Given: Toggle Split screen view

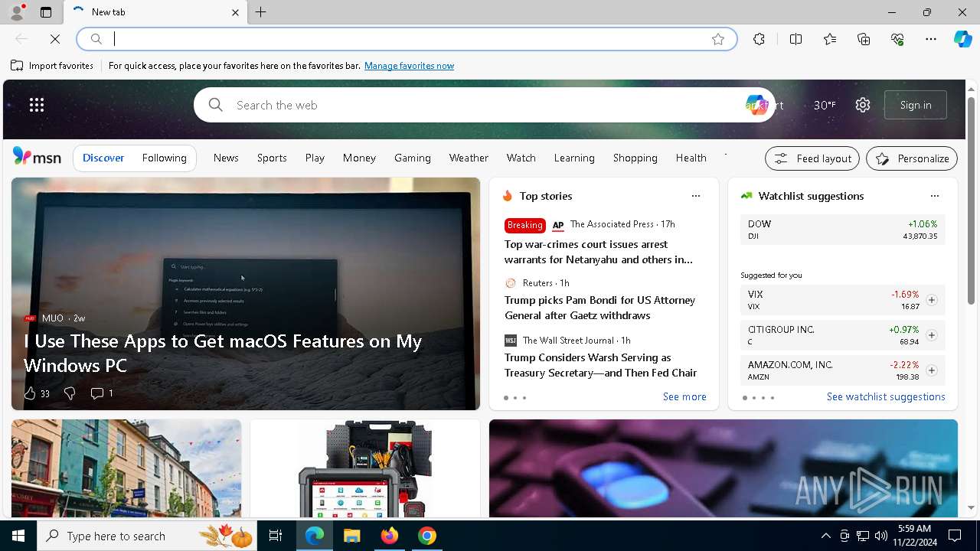Looking at the screenshot, I should (795, 39).
